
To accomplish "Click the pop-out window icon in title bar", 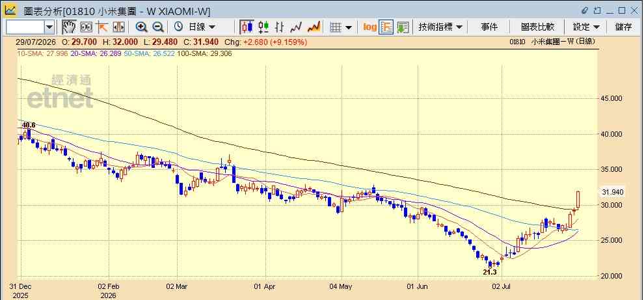I will [x=597, y=10].
